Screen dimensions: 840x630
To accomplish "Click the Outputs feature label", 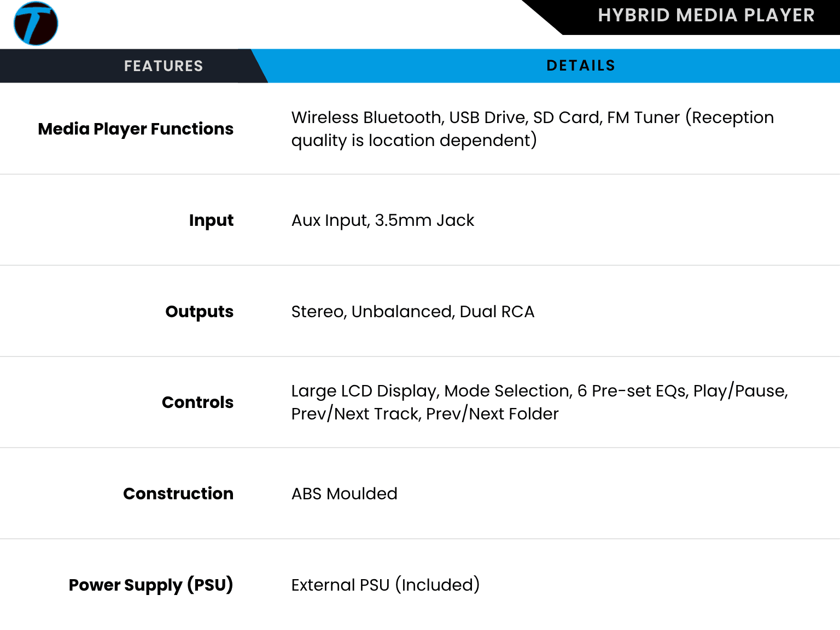I will tap(199, 312).
